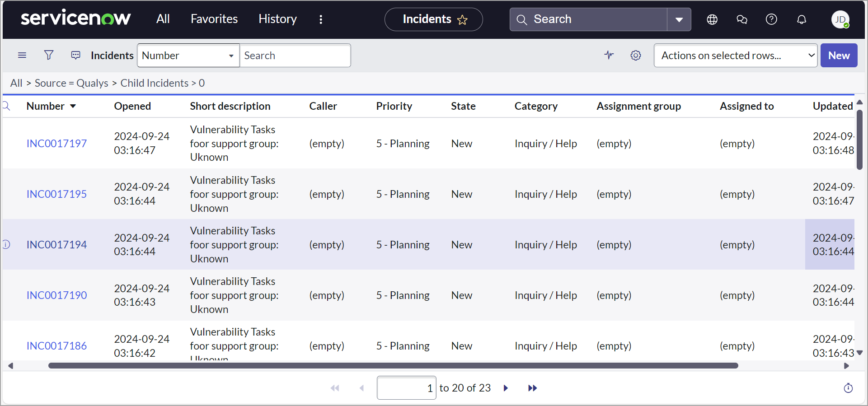
Task: Toggle the list hamburger menu icon
Action: coord(22,55)
